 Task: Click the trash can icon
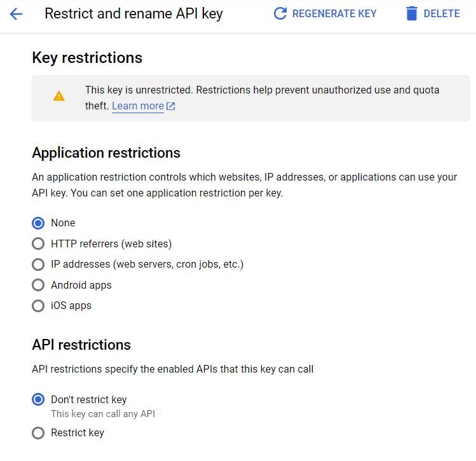(x=412, y=13)
